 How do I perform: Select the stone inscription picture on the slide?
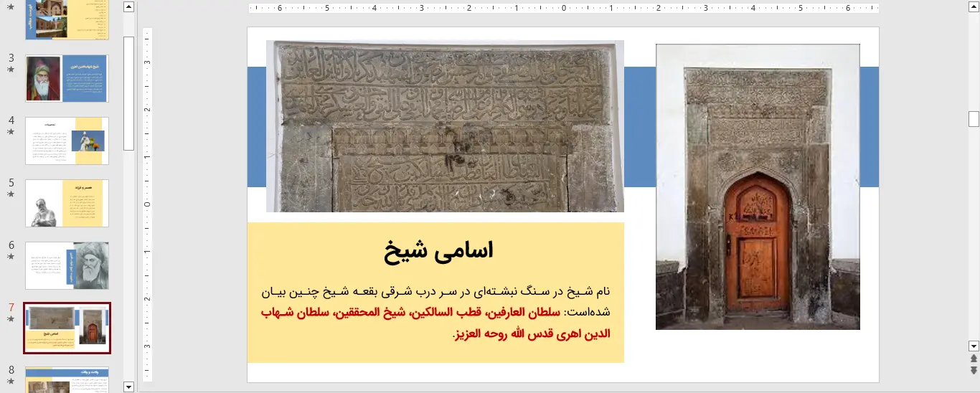[445, 126]
